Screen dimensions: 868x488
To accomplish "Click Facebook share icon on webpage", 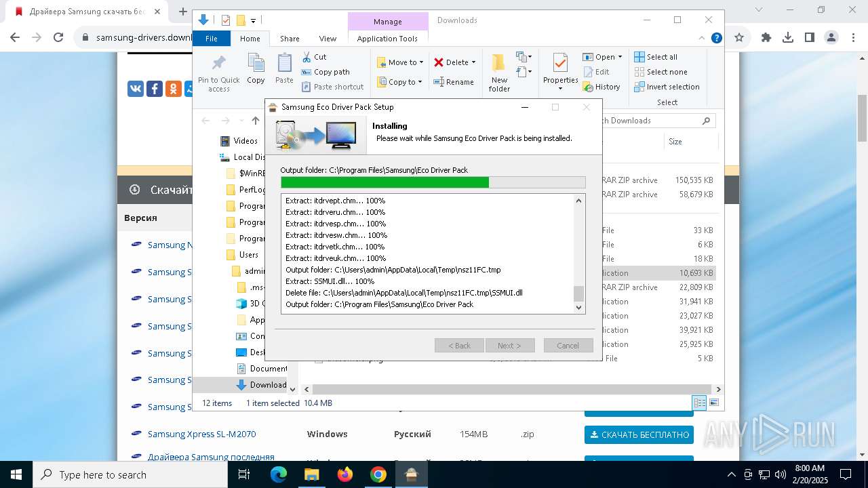I will coord(155,88).
